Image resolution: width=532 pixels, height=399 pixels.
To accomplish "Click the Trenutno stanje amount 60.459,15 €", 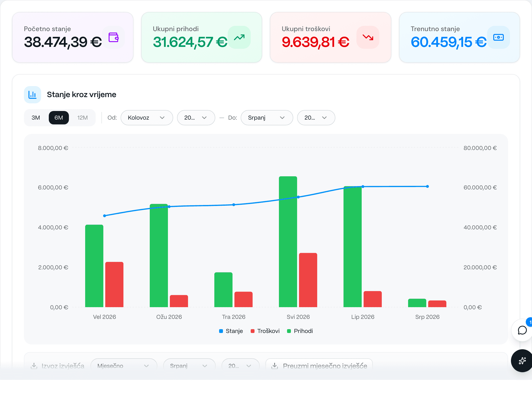I will tap(449, 42).
